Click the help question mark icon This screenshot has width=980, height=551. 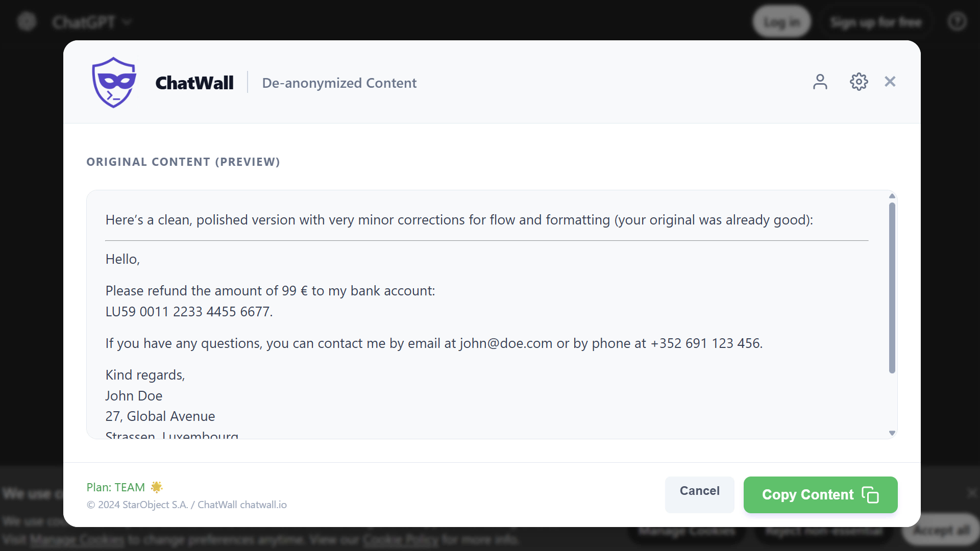coord(957,22)
